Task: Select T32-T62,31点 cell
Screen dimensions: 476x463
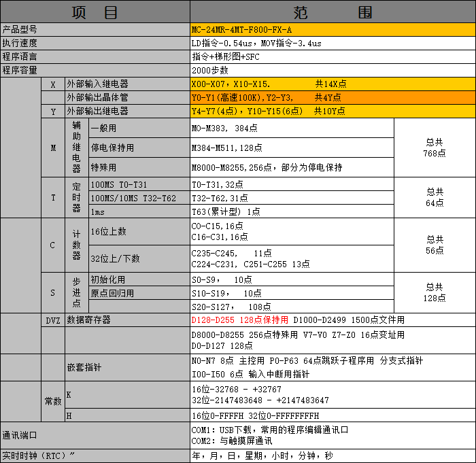Action: point(292,198)
